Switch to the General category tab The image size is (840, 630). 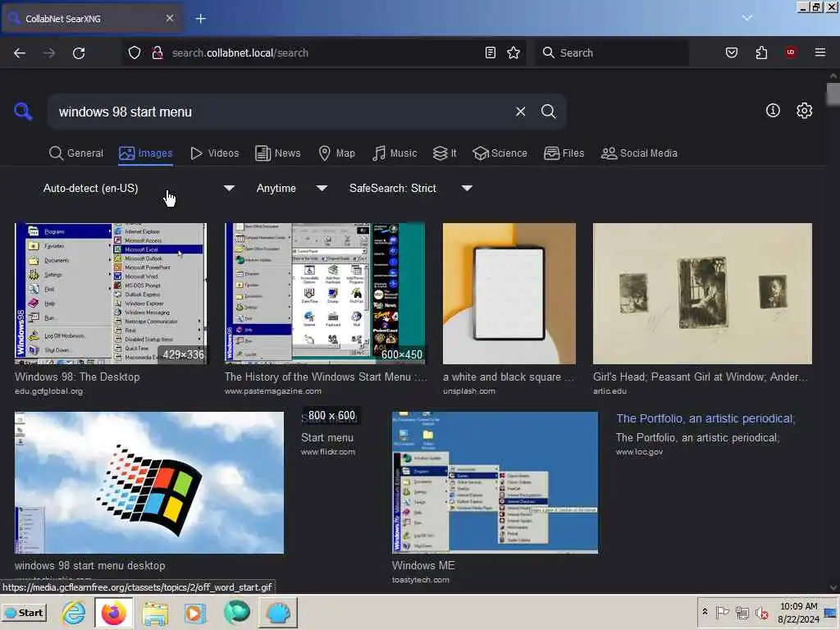(x=76, y=153)
